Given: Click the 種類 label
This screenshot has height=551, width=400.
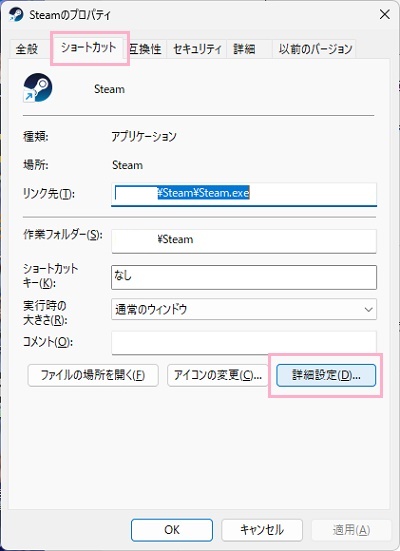Looking at the screenshot, I should click(x=36, y=136).
